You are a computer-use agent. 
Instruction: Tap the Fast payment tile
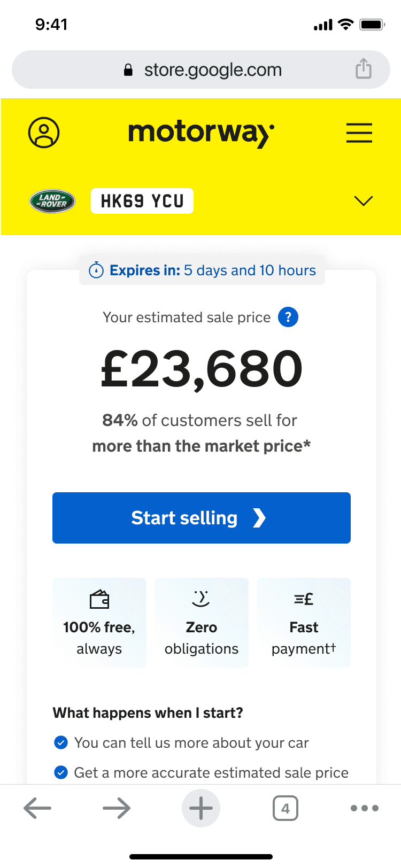coord(304,623)
